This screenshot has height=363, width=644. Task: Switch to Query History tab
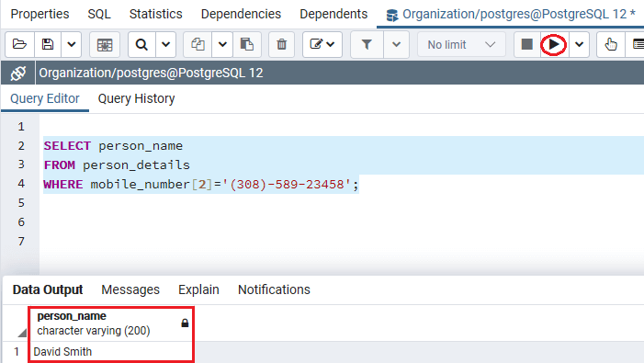(x=136, y=99)
